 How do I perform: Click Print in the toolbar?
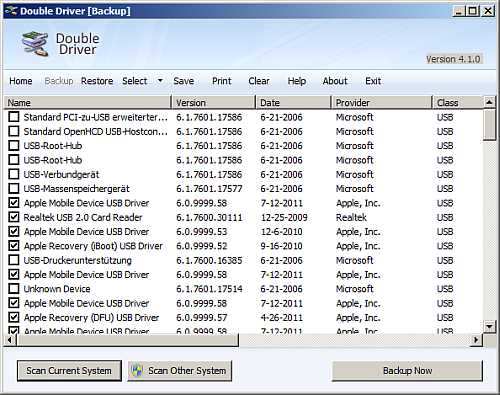222,81
